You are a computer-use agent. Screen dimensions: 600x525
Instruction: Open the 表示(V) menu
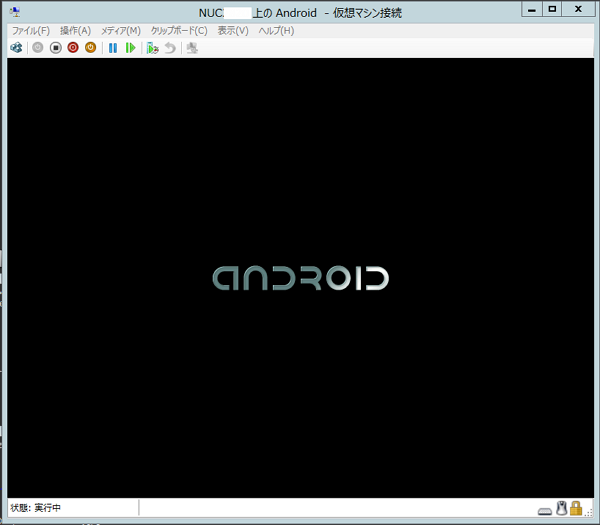point(233,31)
